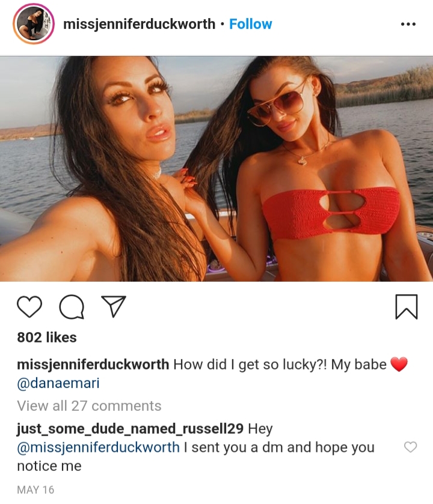Image resolution: width=433 pixels, height=504 pixels.
Task: Like russell29's comment with the small heart
Action: (411, 447)
